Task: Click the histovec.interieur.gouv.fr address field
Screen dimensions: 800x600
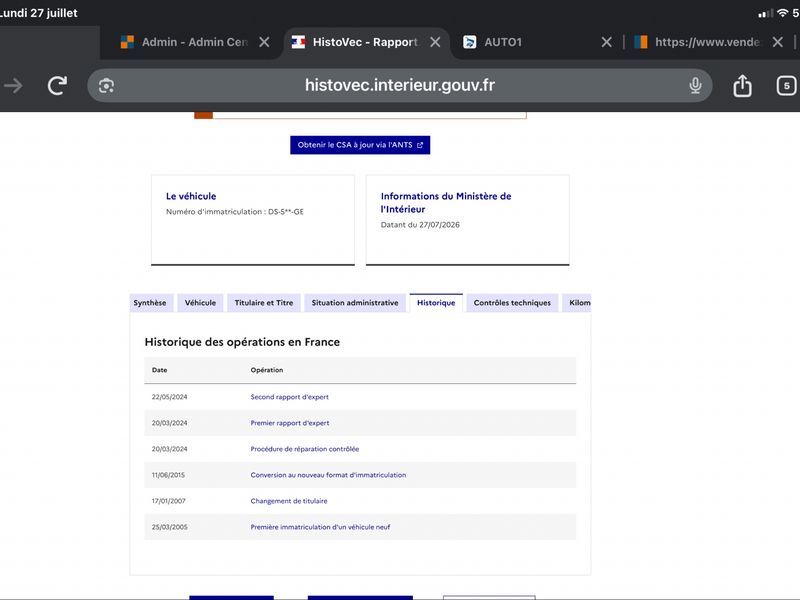Action: pyautogui.click(x=399, y=85)
